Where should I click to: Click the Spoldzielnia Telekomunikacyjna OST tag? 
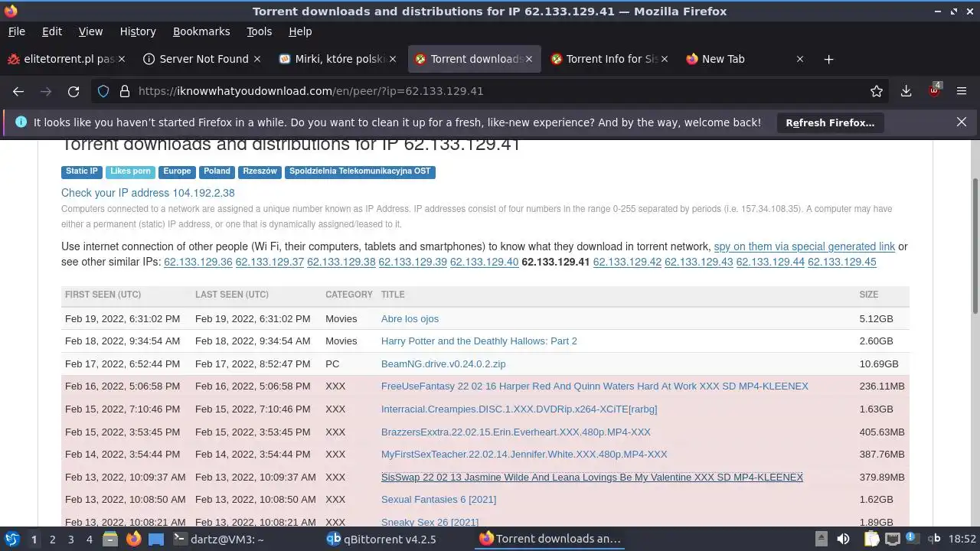pos(360,172)
